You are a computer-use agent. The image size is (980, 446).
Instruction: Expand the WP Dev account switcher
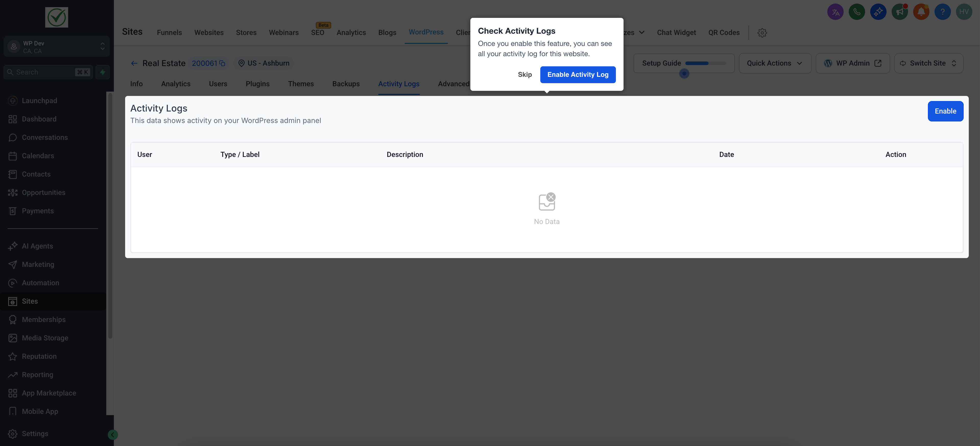point(57,47)
